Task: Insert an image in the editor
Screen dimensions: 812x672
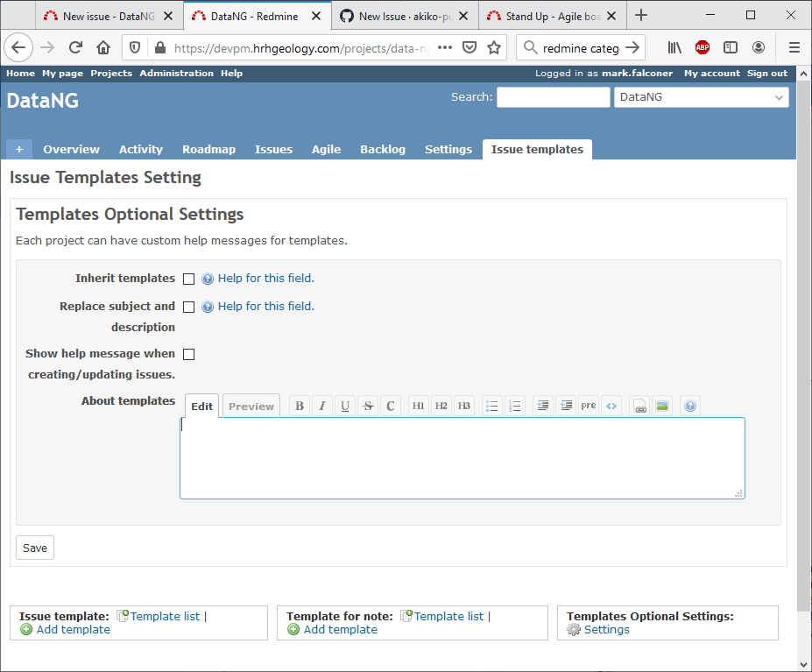Action: [x=662, y=406]
